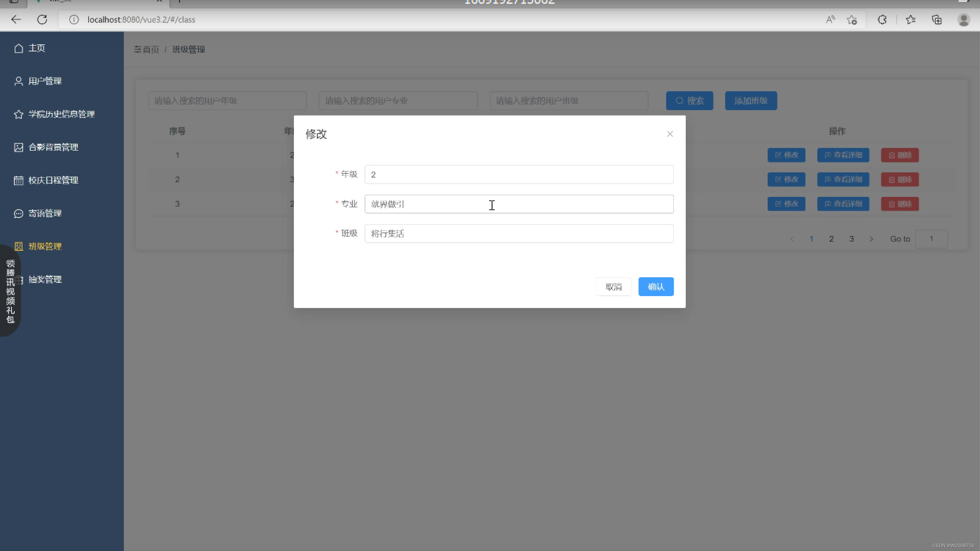Click the Go to page number field

pos(931,239)
